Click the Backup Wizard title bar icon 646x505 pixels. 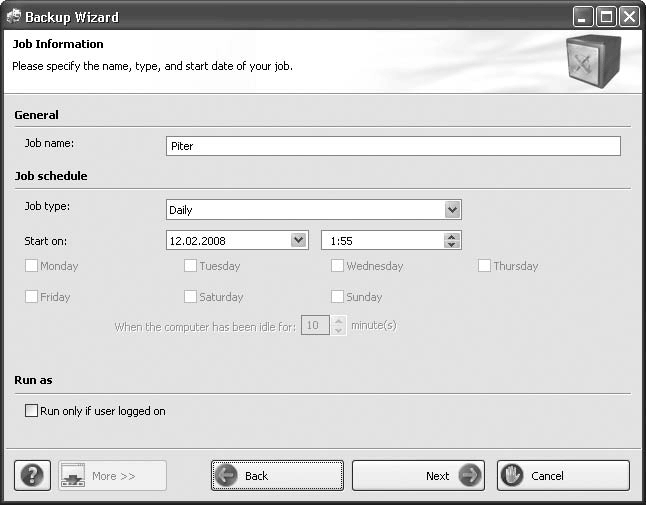tap(12, 16)
